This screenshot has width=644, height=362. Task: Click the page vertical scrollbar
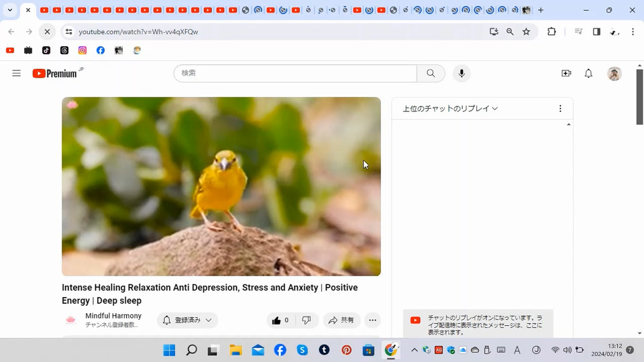tap(639, 97)
